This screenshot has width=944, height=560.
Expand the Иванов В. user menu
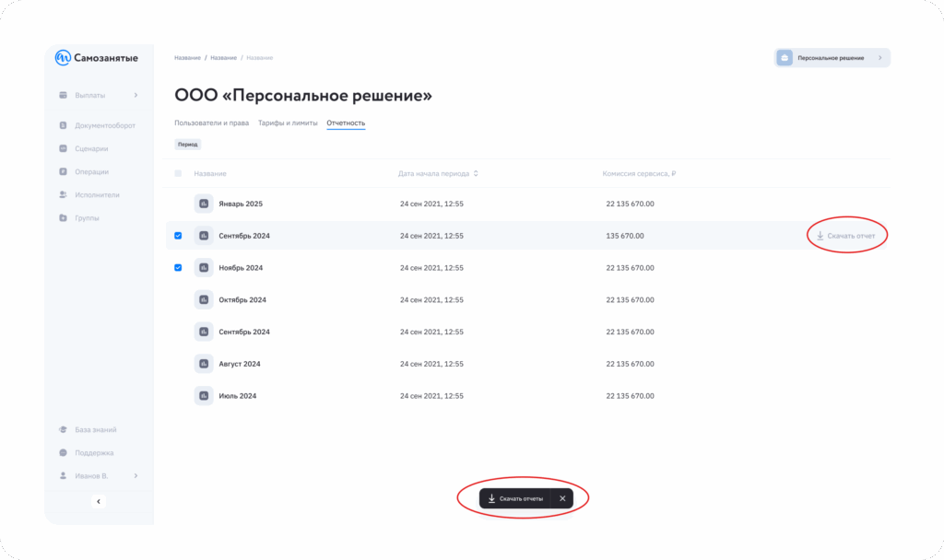pos(136,475)
